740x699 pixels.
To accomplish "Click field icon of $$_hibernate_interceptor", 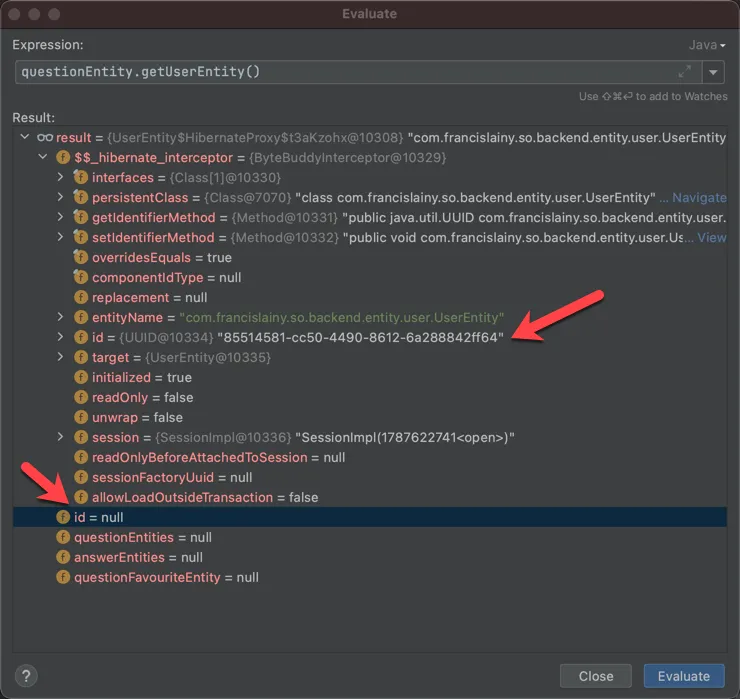I will click(63, 157).
